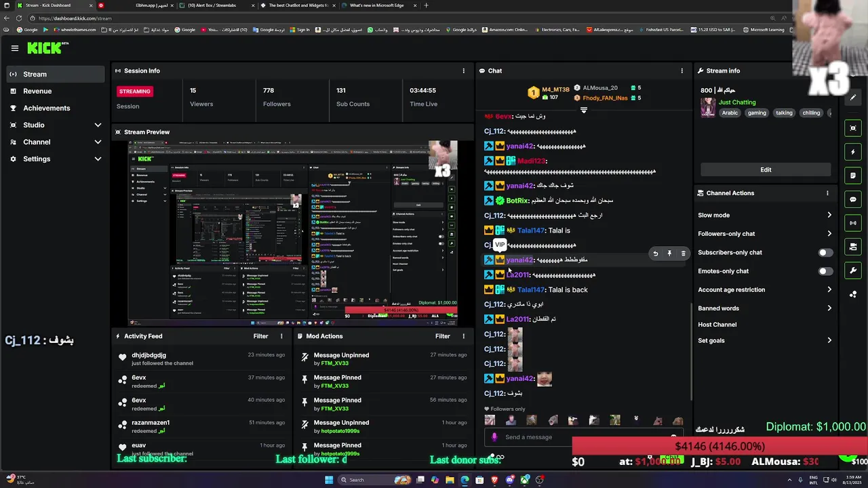Click the Arabic stream tag
The width and height of the screenshot is (868, 488).
tap(730, 113)
